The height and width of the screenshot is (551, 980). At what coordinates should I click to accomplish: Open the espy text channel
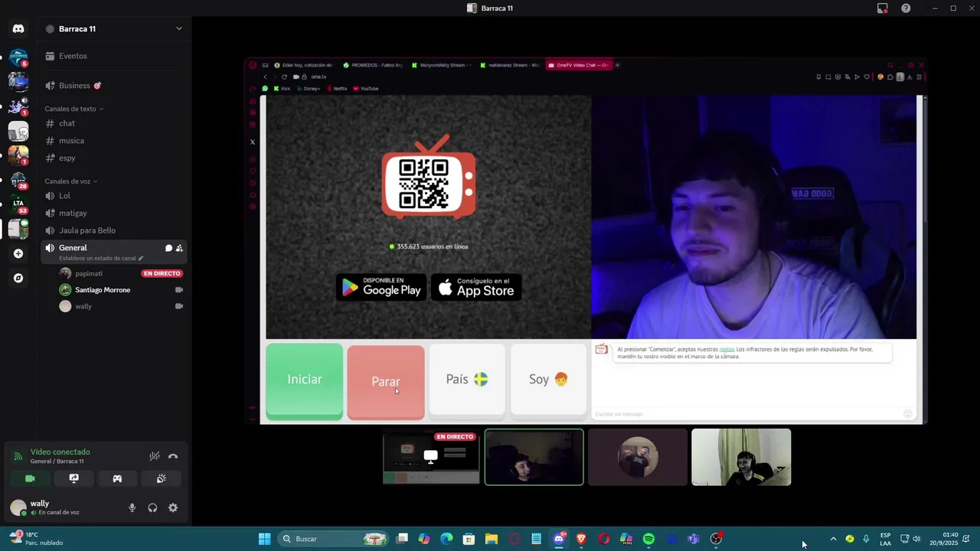click(x=113, y=158)
